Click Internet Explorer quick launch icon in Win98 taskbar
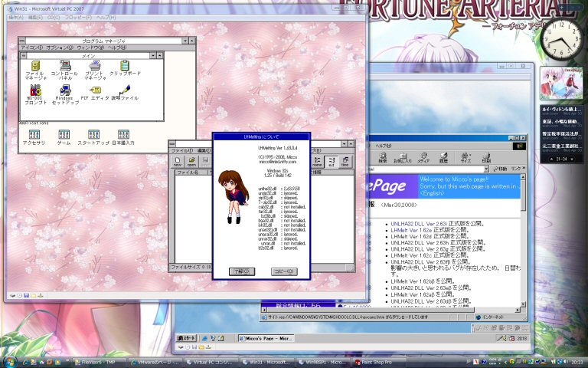Viewport: 588px width, 368px height. pyautogui.click(x=204, y=338)
